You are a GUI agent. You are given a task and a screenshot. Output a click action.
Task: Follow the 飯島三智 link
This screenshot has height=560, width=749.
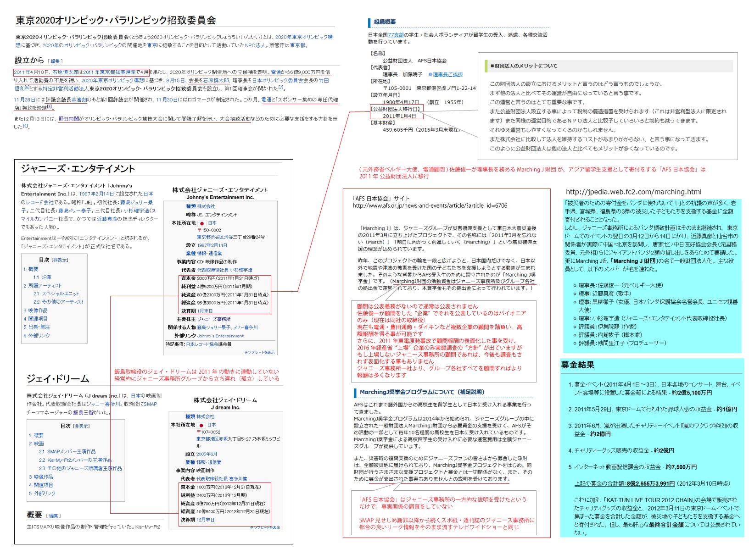(84, 412)
